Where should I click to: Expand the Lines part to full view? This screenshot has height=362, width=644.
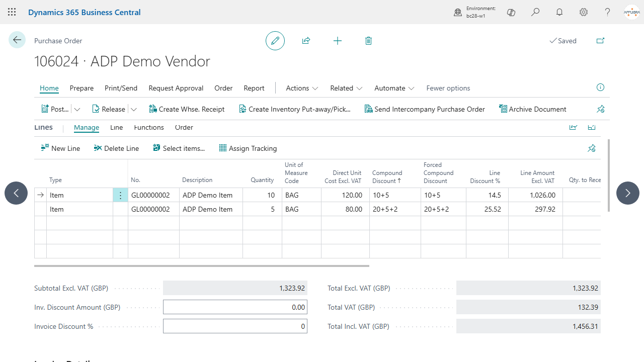(x=592, y=127)
